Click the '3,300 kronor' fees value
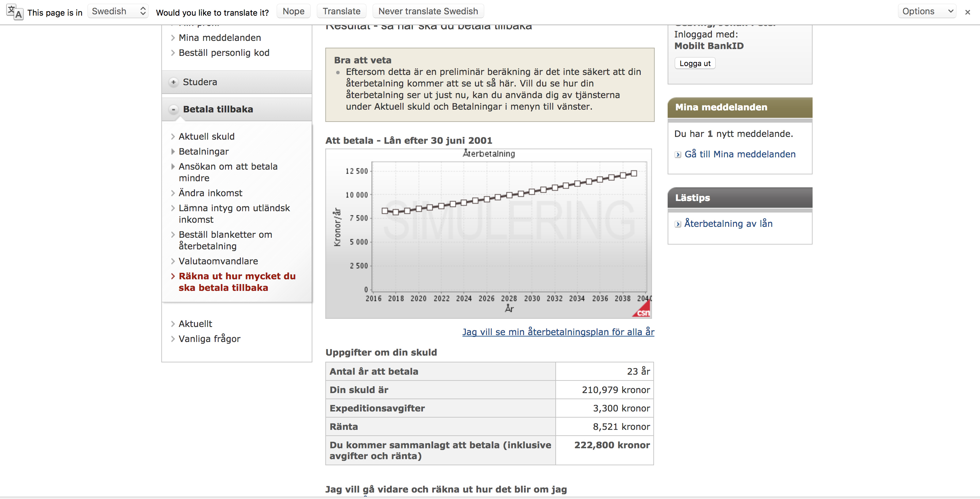 click(621, 408)
